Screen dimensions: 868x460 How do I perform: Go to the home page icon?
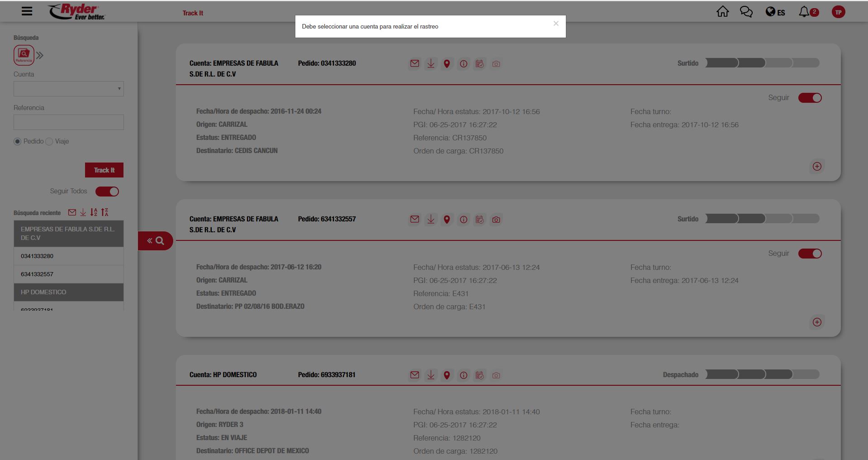pyautogui.click(x=722, y=12)
